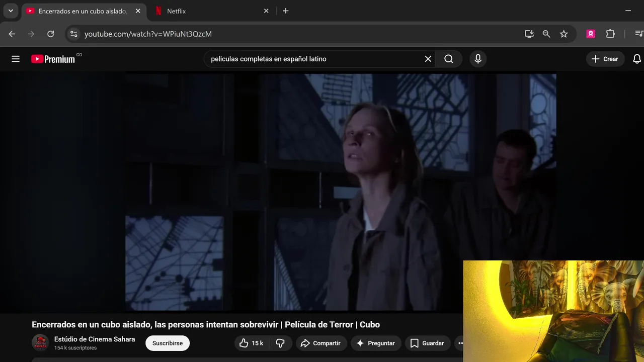Select the Encerrados en un cubo aislado tab
Screen dimensions: 644x362
tap(84, 11)
